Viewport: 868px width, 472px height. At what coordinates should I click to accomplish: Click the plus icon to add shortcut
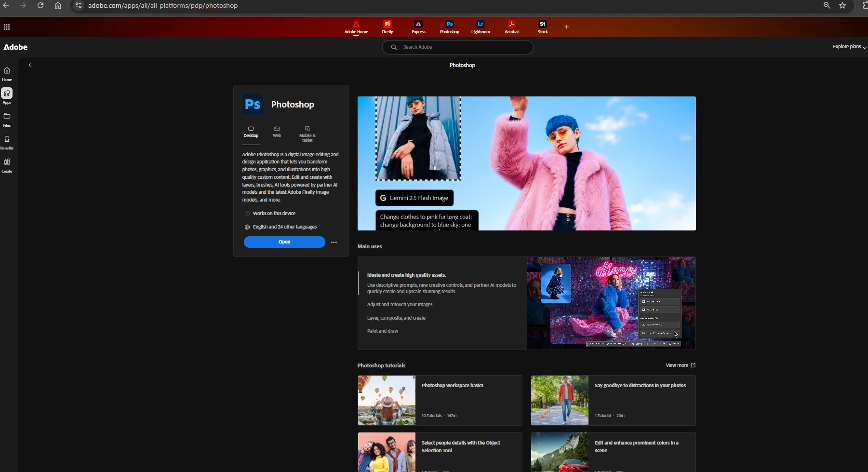coord(567,27)
